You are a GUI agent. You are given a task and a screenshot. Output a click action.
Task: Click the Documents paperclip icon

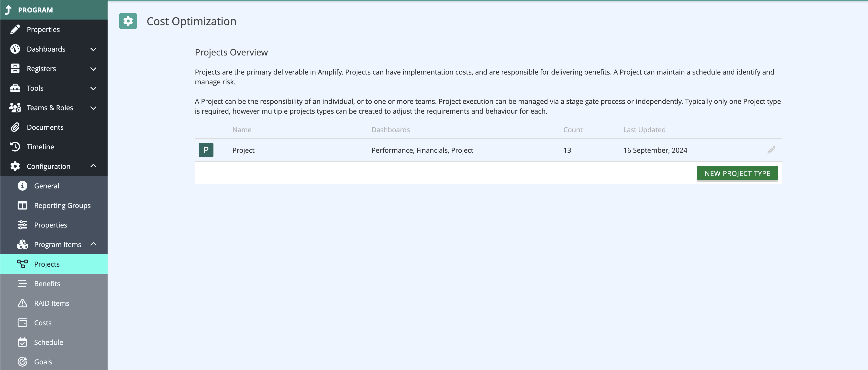[x=15, y=127]
